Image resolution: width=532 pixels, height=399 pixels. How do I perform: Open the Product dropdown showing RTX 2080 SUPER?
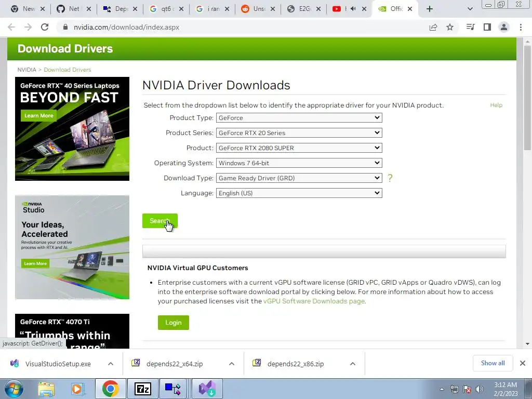click(x=299, y=148)
